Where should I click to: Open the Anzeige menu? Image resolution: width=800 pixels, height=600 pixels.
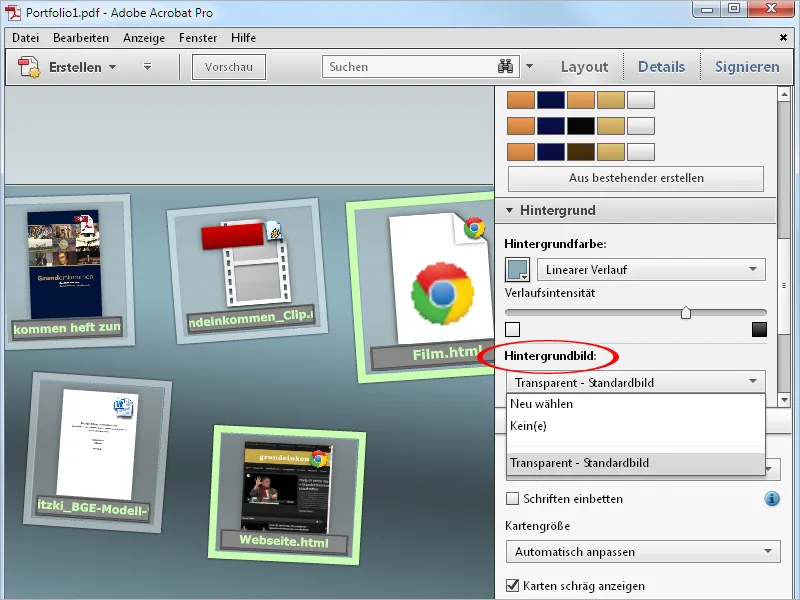pos(144,38)
